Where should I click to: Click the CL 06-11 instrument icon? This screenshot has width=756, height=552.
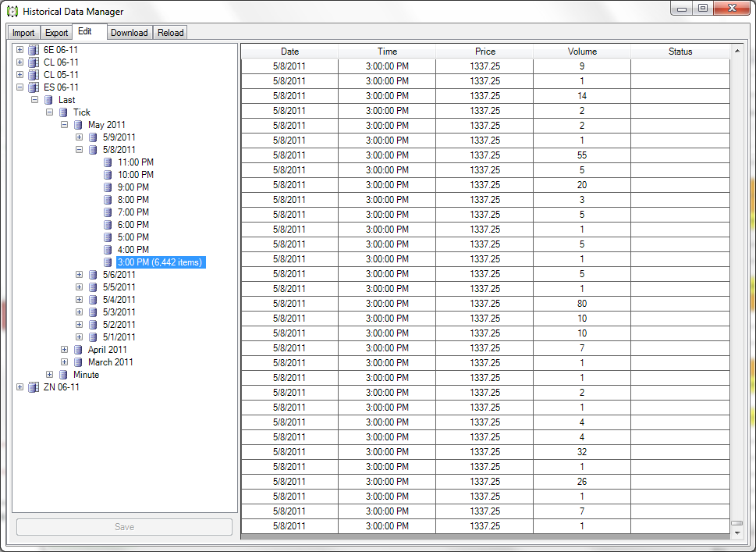(34, 62)
